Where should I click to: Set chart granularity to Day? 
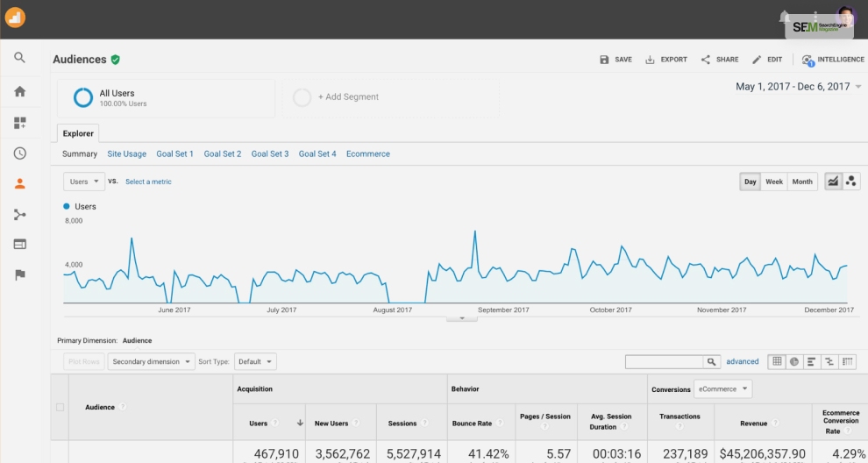(x=751, y=182)
